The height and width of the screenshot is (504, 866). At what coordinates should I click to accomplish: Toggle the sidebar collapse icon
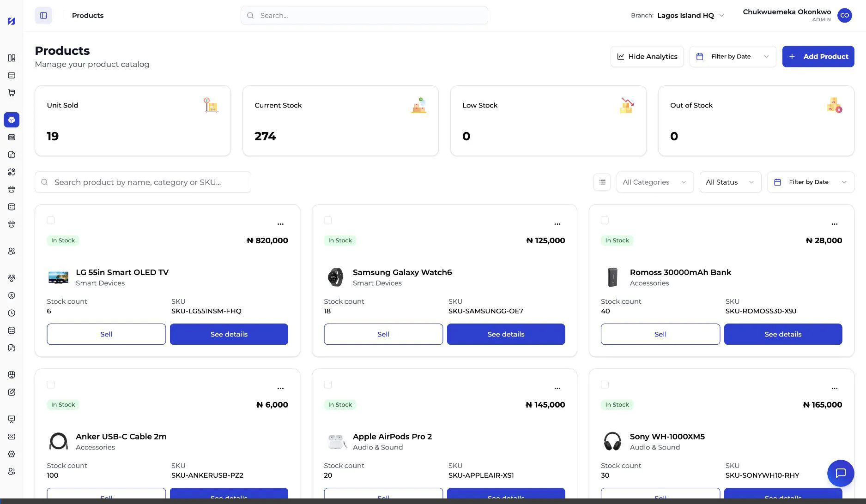(x=43, y=15)
